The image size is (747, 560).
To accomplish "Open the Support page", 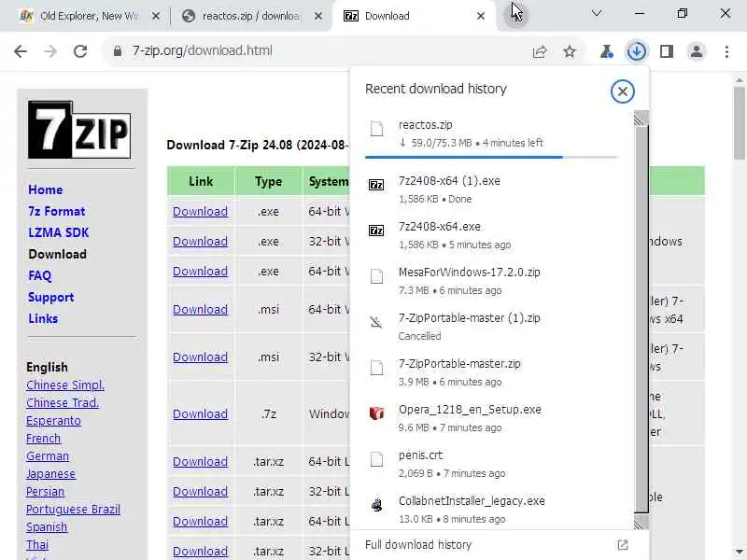I will [x=51, y=297].
